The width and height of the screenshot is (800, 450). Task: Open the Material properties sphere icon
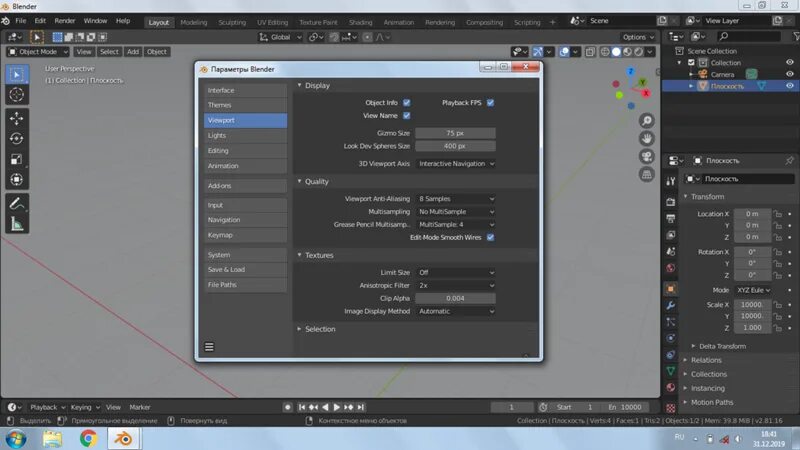670,387
